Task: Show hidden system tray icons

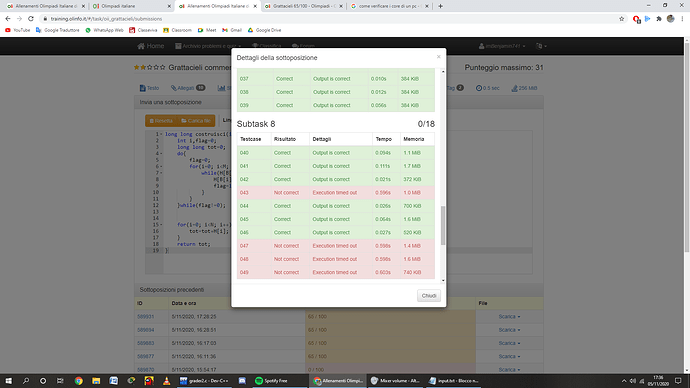Action: click(x=624, y=381)
